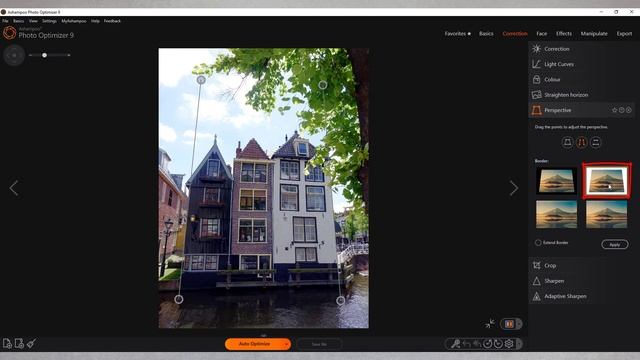
Task: Select the horizontal lines perspective mode icon
Action: pos(596,142)
